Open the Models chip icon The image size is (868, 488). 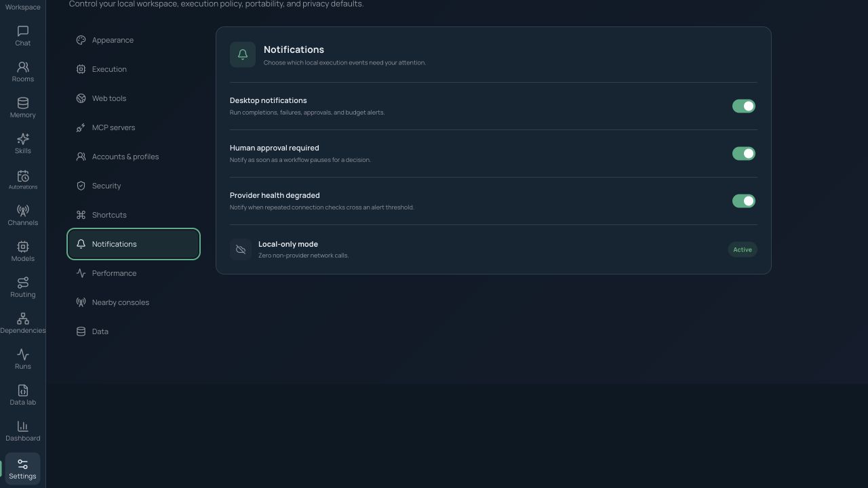[x=23, y=247]
